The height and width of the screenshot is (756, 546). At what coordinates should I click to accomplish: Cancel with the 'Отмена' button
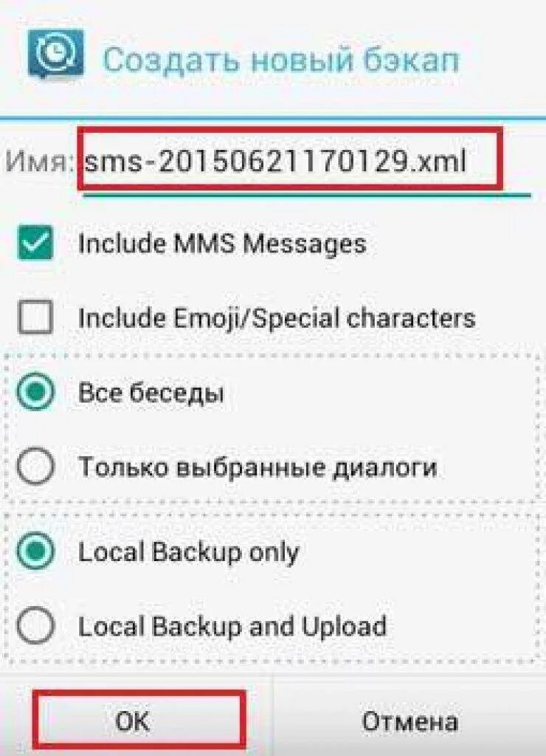(x=409, y=721)
